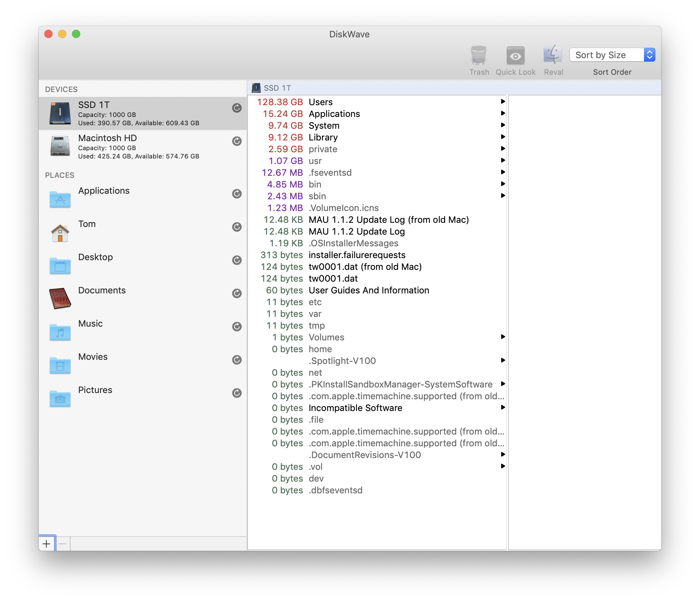Expand the private folder arrow
The image size is (700, 602).
point(503,148)
